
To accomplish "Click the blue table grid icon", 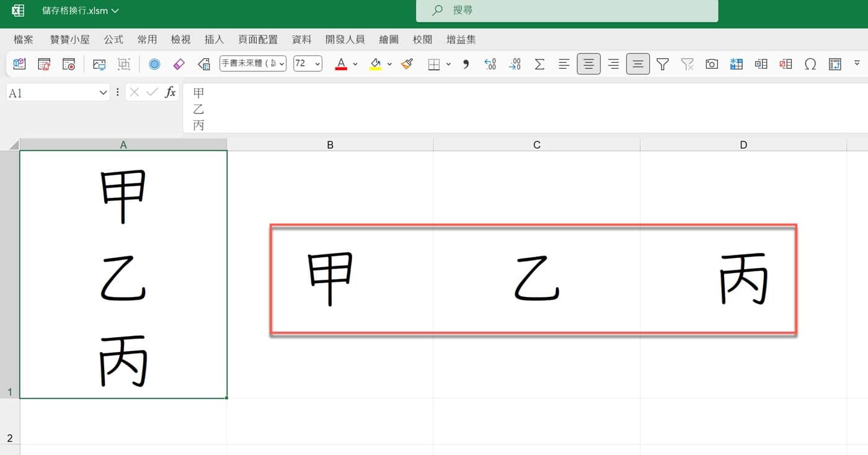I will [x=737, y=64].
